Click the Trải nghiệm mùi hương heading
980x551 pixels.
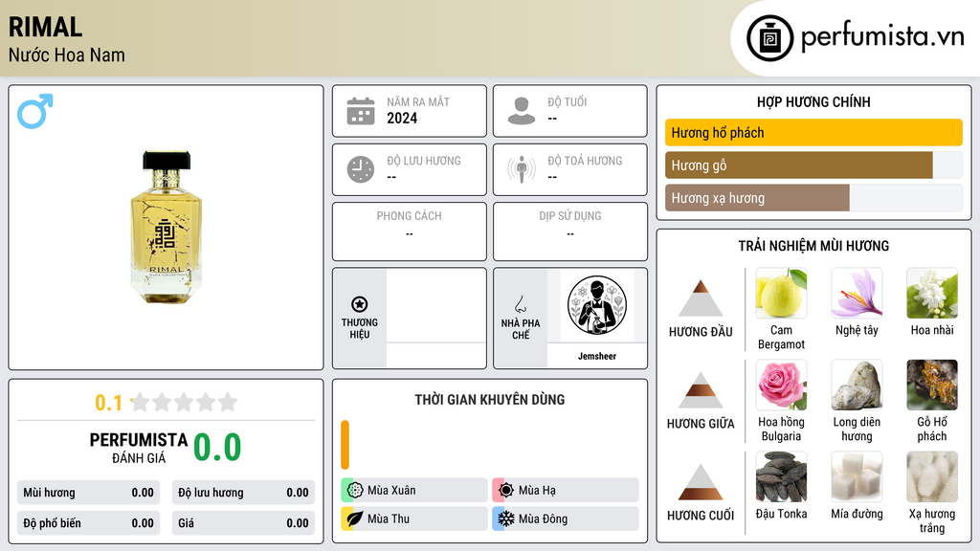click(x=813, y=246)
